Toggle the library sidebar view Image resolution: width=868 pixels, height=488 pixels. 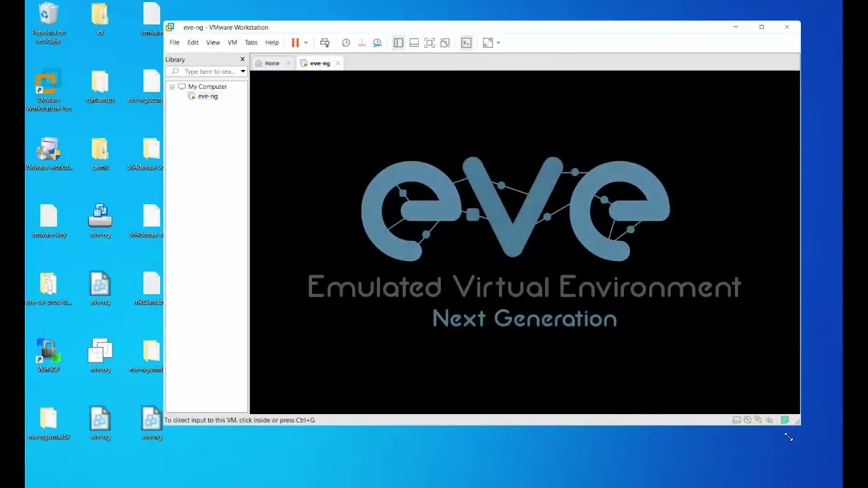398,43
